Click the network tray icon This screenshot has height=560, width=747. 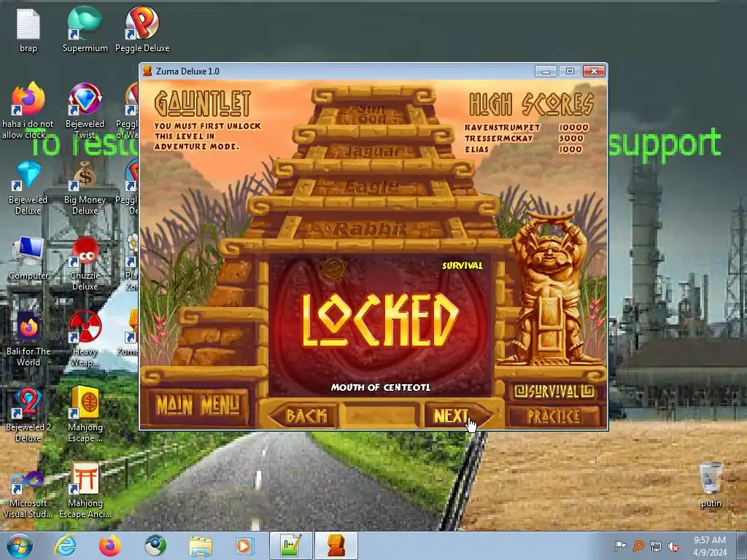(x=656, y=546)
